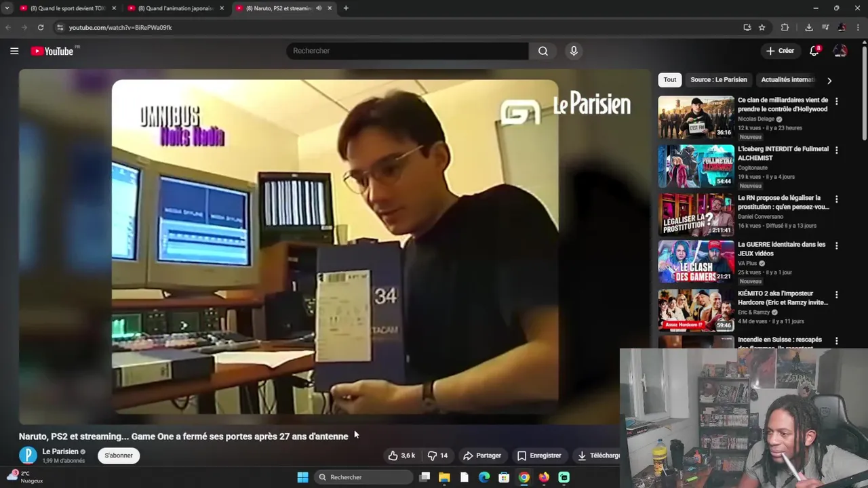
Task: View site information icon in address bar
Action: [x=60, y=27]
